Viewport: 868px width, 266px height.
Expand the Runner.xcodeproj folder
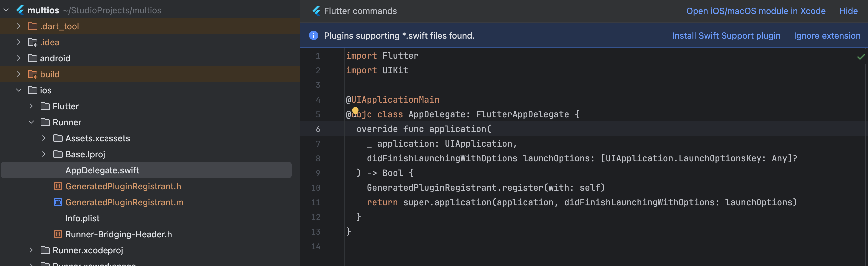click(31, 250)
